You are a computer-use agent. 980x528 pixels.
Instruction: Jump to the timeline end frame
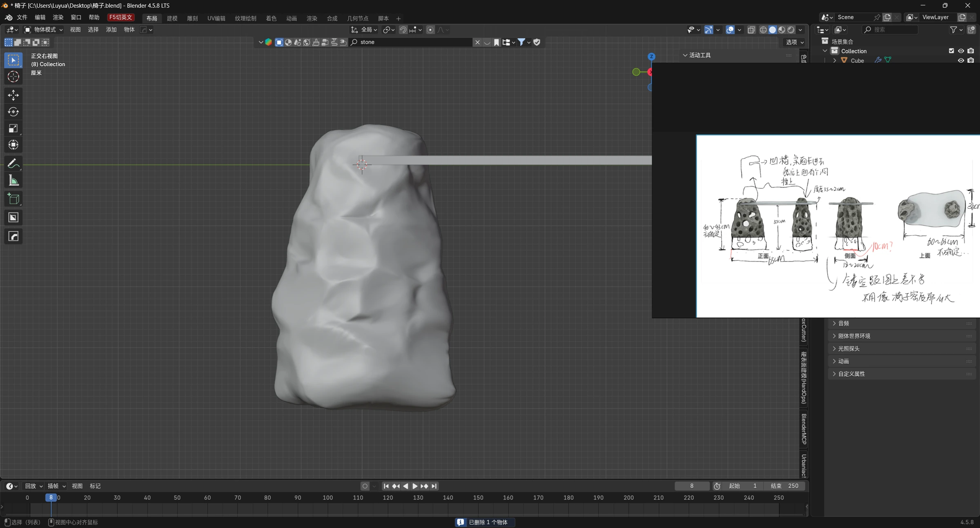[434, 486]
